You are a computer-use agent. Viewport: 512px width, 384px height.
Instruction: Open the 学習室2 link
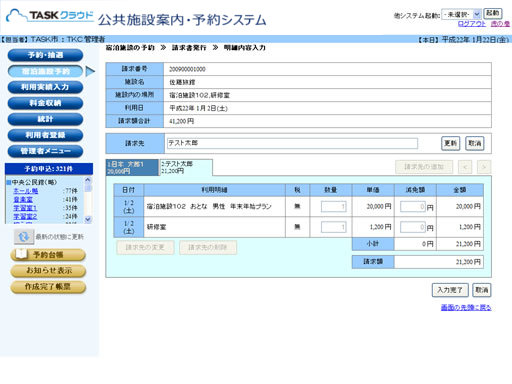pos(25,217)
